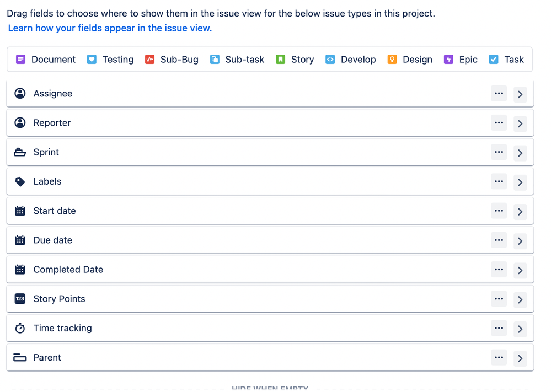Screen dimensions: 551x392
Task: Click the Labels tag icon
Action: (20, 181)
